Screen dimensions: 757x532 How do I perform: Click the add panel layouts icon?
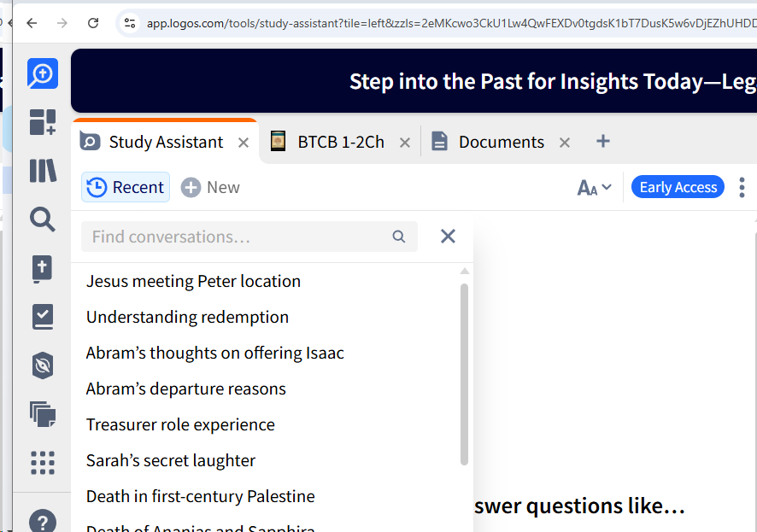[42, 122]
